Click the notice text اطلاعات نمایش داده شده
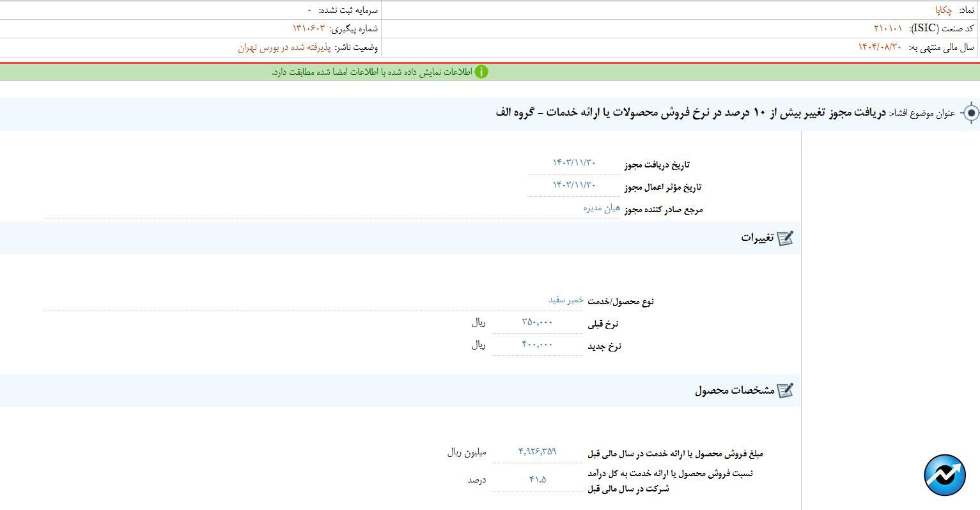 click(371, 72)
